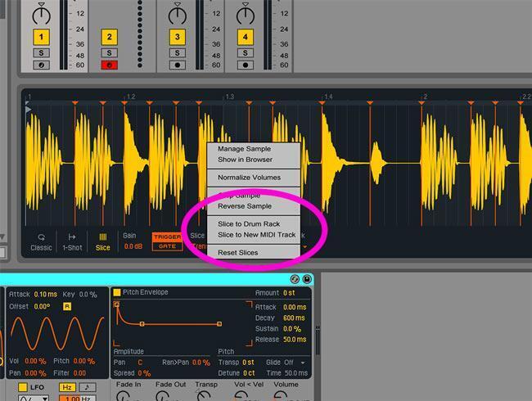Image resolution: width=532 pixels, height=401 pixels.
Task: Toggle track 1 activator button
Action: click(42, 37)
